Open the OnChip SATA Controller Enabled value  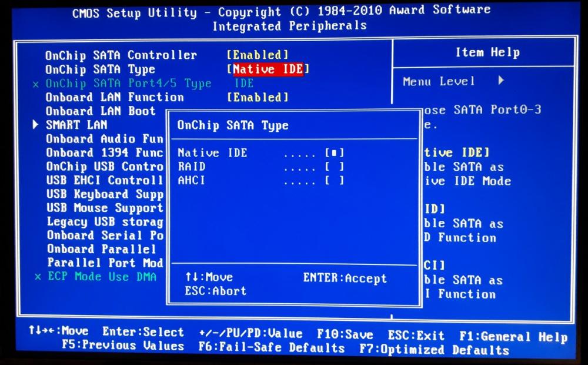point(258,55)
